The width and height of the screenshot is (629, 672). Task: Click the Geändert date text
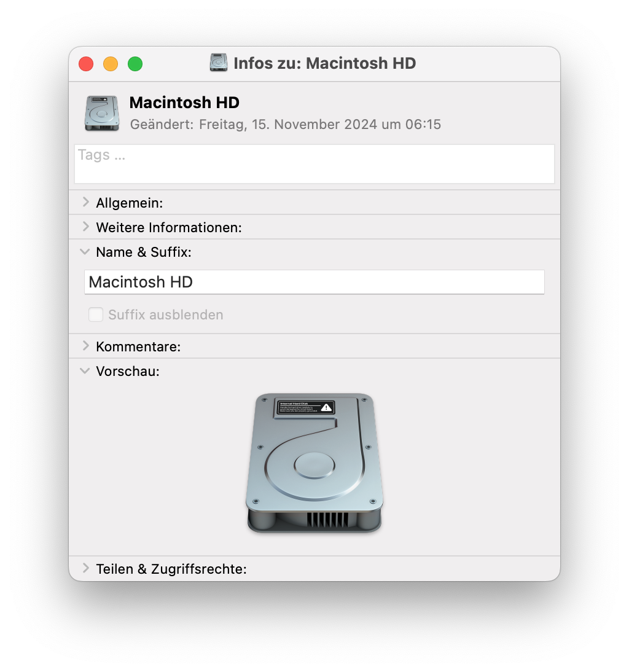click(286, 124)
